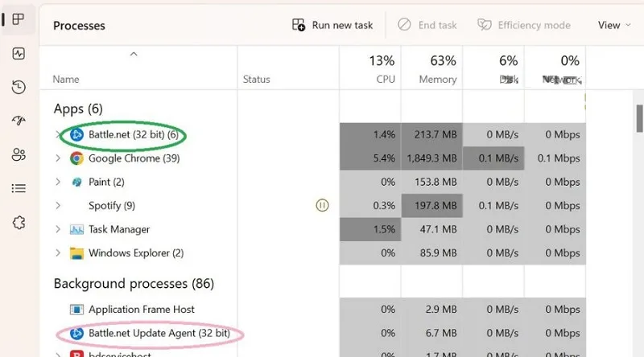This screenshot has height=357, width=644.
Task: Click Windows Explorer's 85.9 MB memory value
Action: point(438,253)
